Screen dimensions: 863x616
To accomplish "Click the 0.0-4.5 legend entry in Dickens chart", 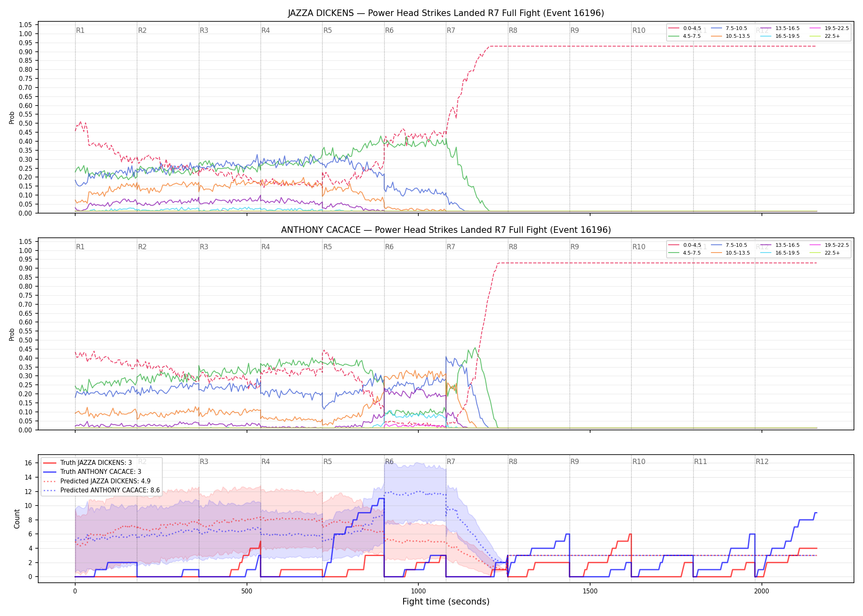I will pos(685,28).
